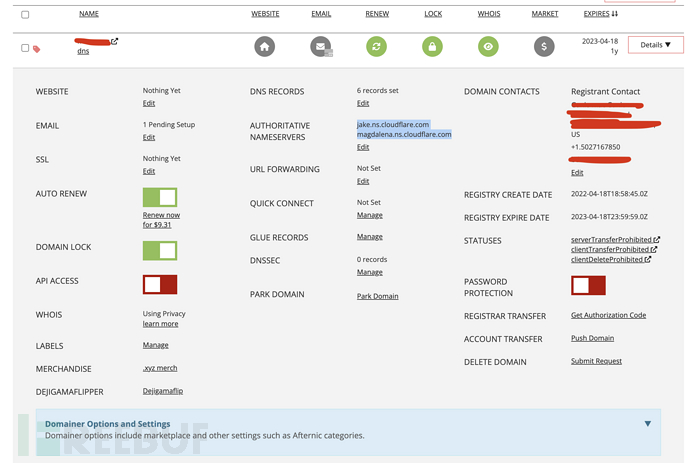The image size is (690, 463).
Task: Click the red label tag icon
Action: tap(37, 49)
